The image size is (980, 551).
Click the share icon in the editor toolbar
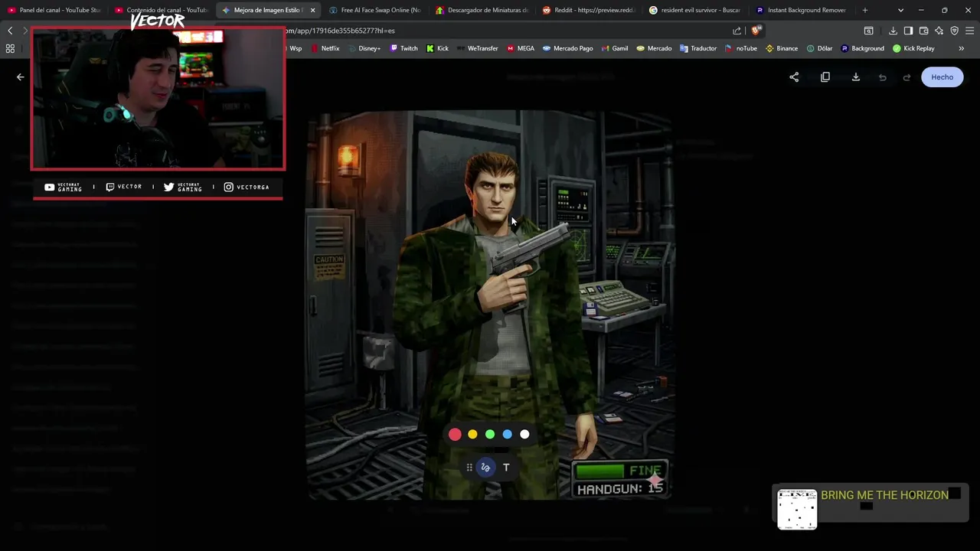(794, 77)
